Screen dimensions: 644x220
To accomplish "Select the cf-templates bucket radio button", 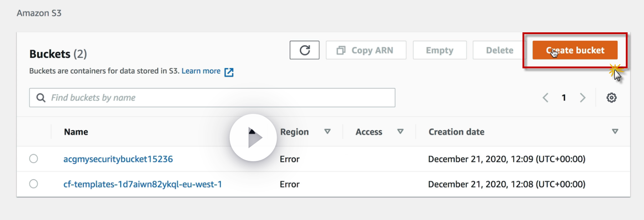I will point(34,184).
